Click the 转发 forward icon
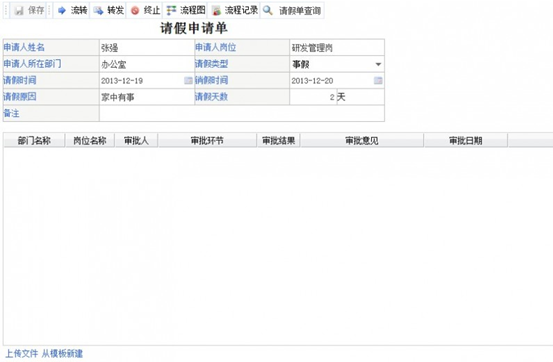553x362 pixels. [x=98, y=11]
